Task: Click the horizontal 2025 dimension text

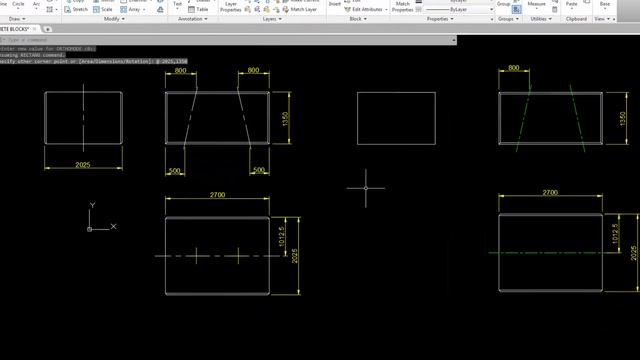Action: click(83, 165)
